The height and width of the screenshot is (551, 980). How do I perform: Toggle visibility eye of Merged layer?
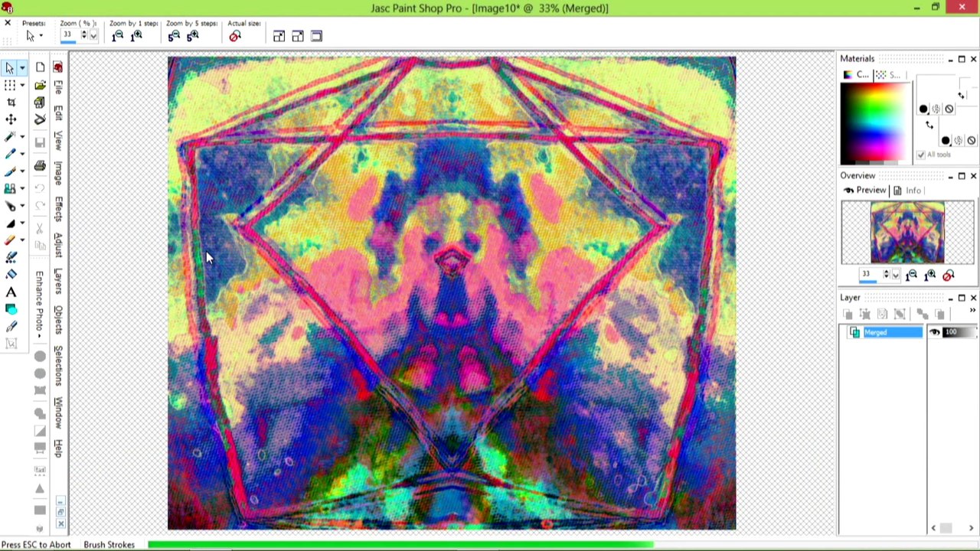pos(935,332)
